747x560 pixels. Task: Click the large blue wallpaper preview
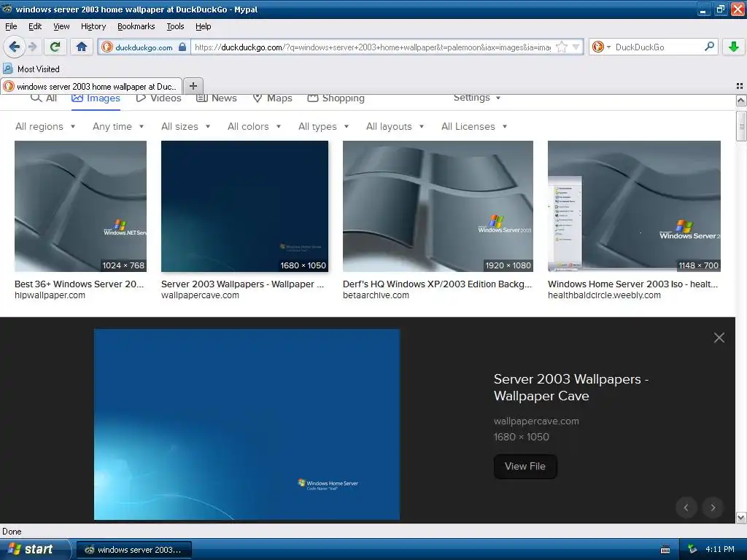coord(247,424)
